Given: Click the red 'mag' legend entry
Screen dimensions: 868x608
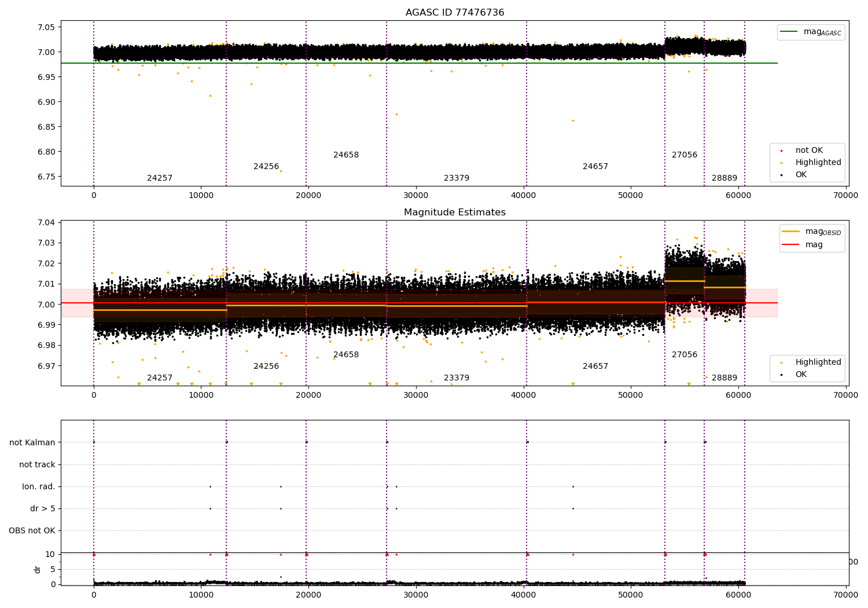Looking at the screenshot, I should point(803,245).
